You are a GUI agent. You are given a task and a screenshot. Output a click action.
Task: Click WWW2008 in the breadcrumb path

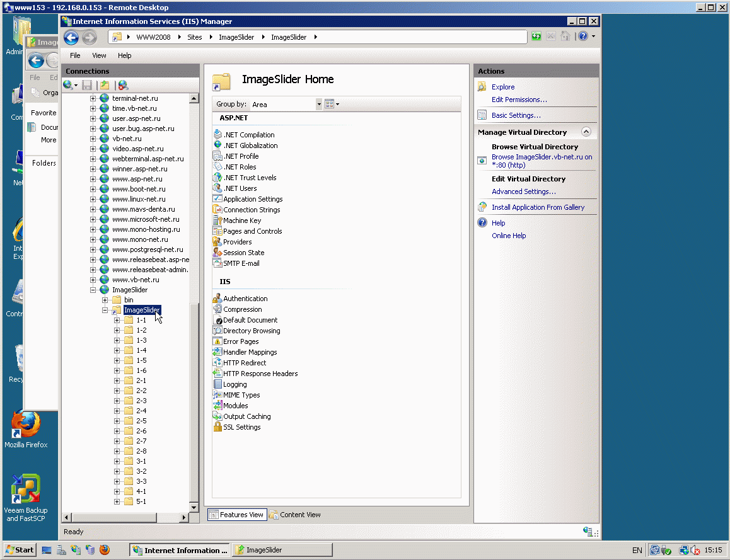coord(153,37)
